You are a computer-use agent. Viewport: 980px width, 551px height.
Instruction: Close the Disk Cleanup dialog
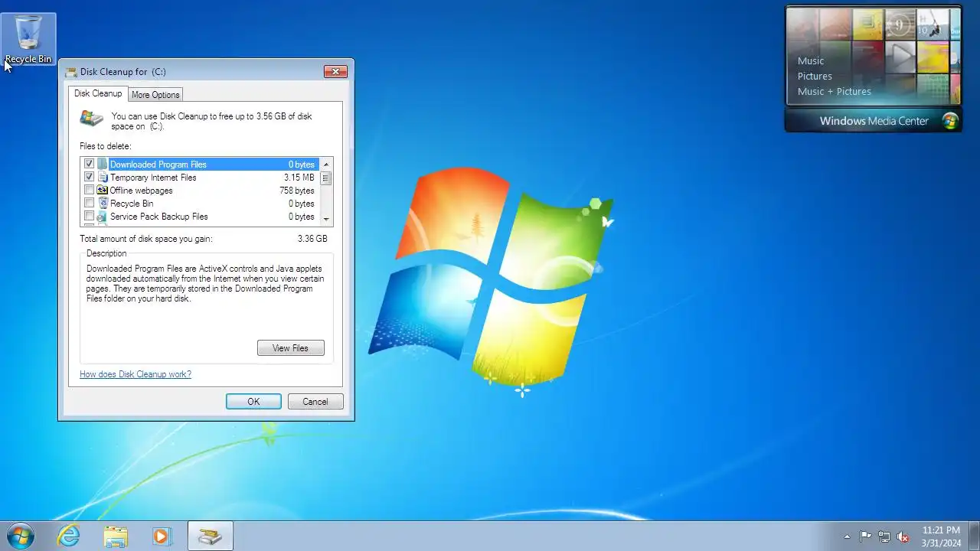click(x=335, y=71)
